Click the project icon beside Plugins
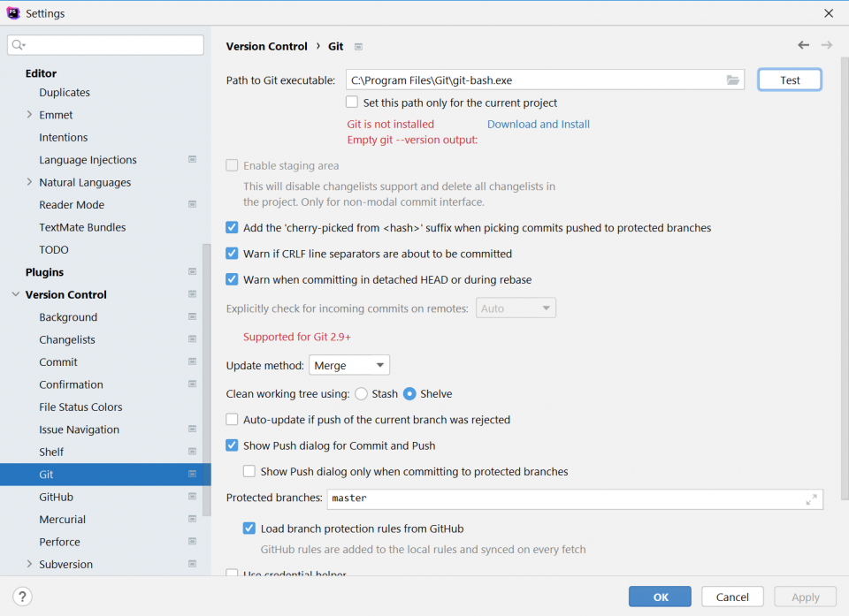The height and width of the screenshot is (616, 849). (192, 271)
